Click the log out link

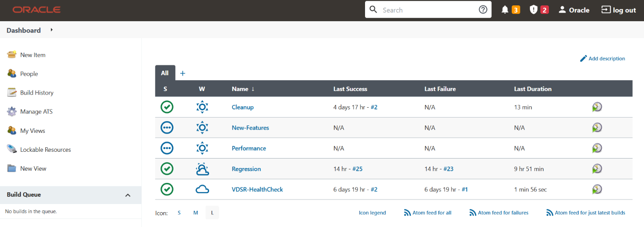coord(619,10)
